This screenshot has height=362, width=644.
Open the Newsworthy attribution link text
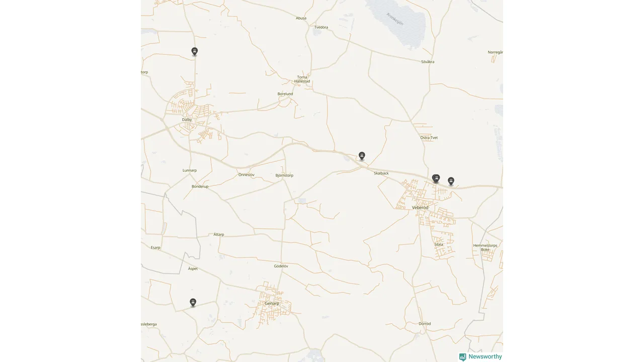485,356
